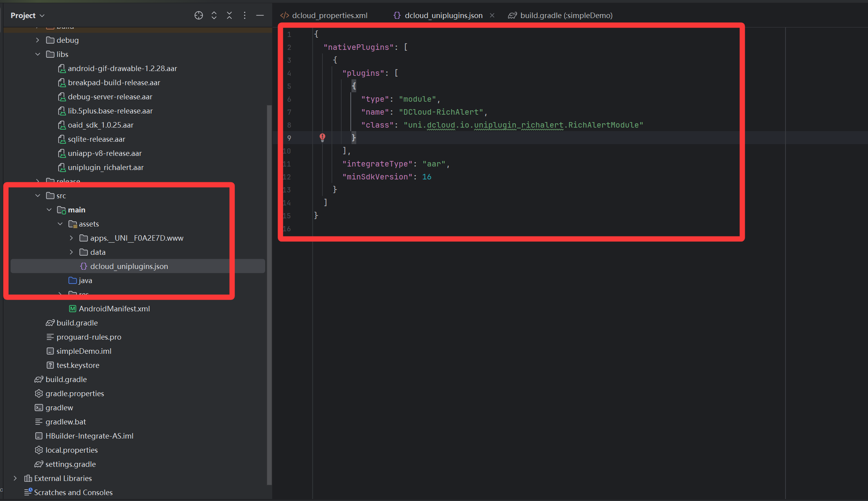868x501 pixels.
Task: Click the Expand All icon in Project toolbar
Action: point(214,15)
